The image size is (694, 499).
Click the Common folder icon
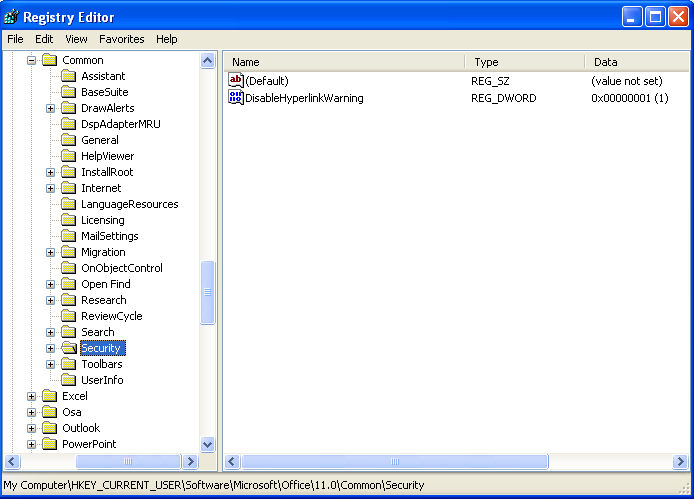tap(50, 60)
